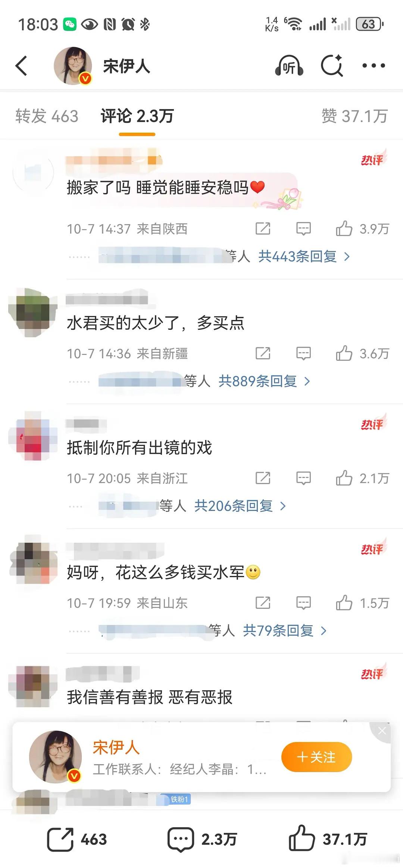Forward the 搬家了吗 comment
Screen dimensions: 403x868
[263, 228]
